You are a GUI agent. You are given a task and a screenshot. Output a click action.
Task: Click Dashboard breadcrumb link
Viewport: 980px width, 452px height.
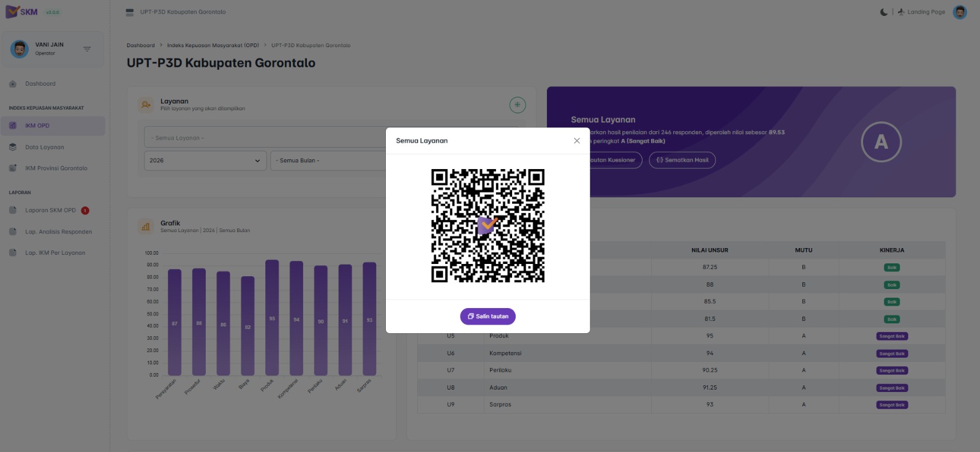click(x=141, y=45)
